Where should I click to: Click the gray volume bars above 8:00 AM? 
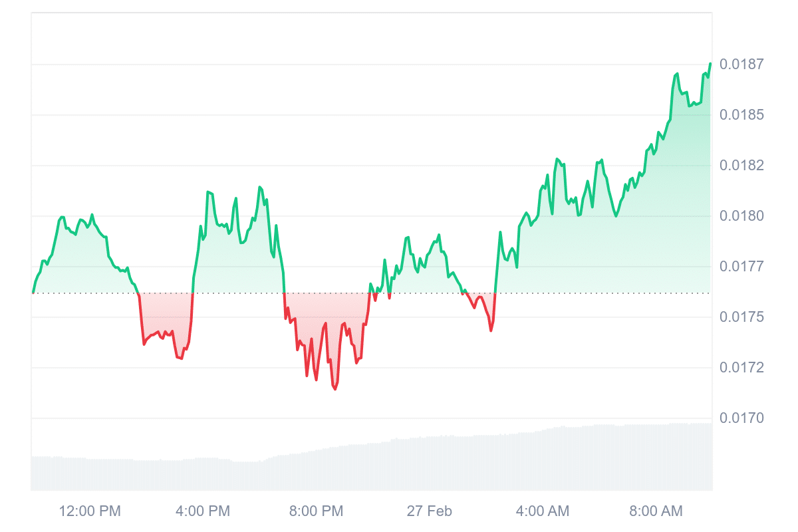pyautogui.click(x=656, y=458)
